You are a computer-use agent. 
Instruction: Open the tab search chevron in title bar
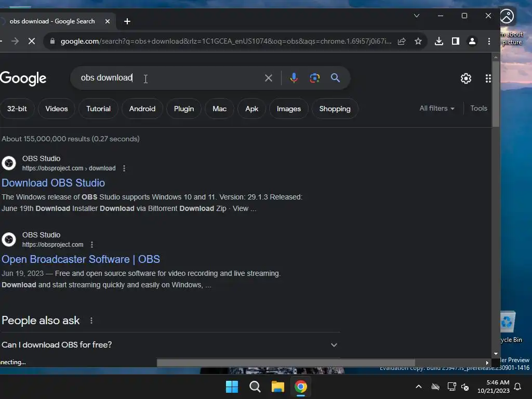(x=417, y=16)
